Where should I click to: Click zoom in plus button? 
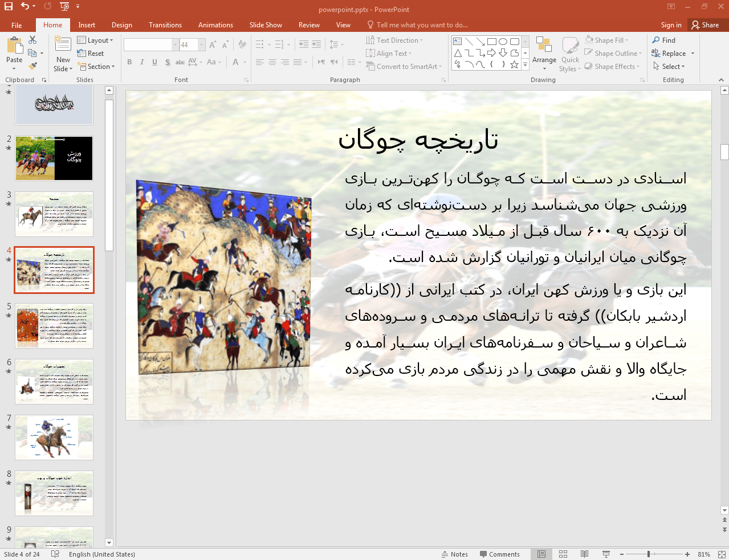687,554
